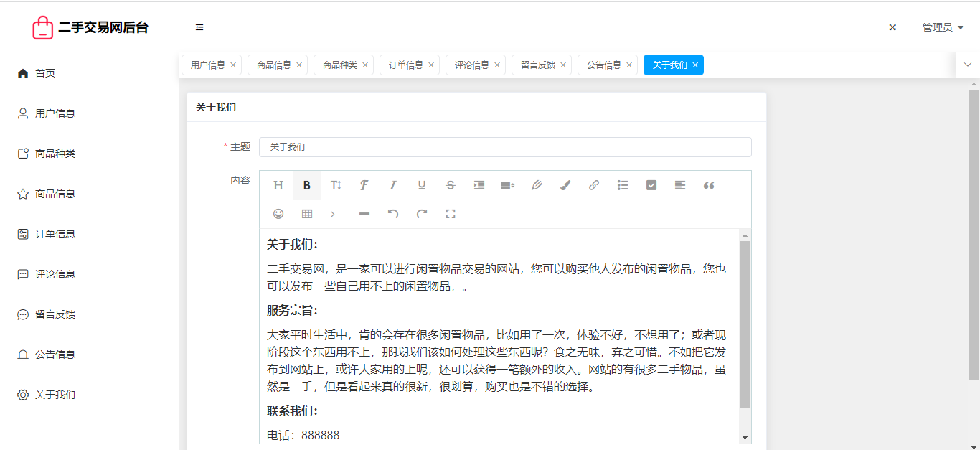
Task: Insert a blockquote with the quote icon
Action: click(x=709, y=185)
